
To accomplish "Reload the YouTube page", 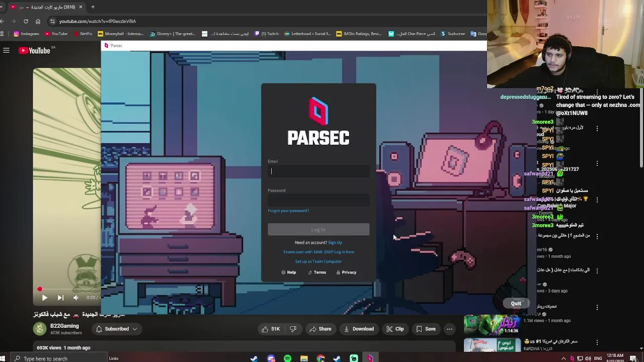I will click(x=26, y=21).
